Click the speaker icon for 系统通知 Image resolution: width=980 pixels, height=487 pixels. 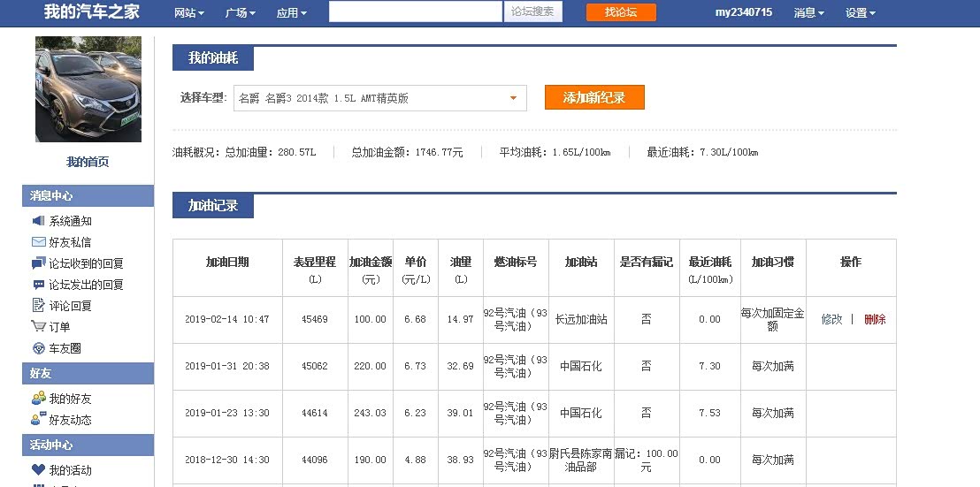pos(38,221)
